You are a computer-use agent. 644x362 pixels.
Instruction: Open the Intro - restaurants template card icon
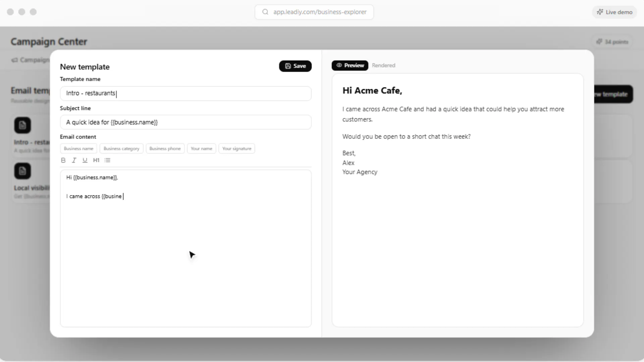pyautogui.click(x=22, y=125)
